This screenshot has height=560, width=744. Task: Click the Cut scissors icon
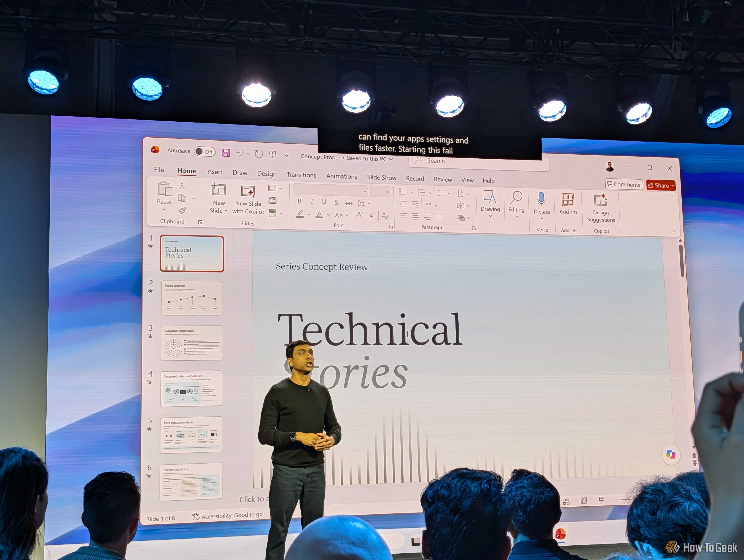tap(182, 185)
